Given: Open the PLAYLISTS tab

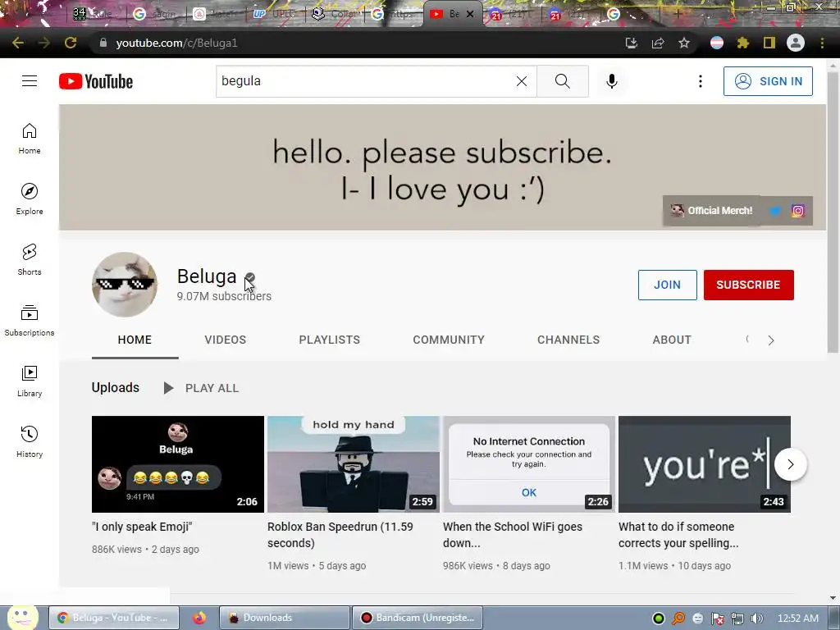Looking at the screenshot, I should click(330, 340).
